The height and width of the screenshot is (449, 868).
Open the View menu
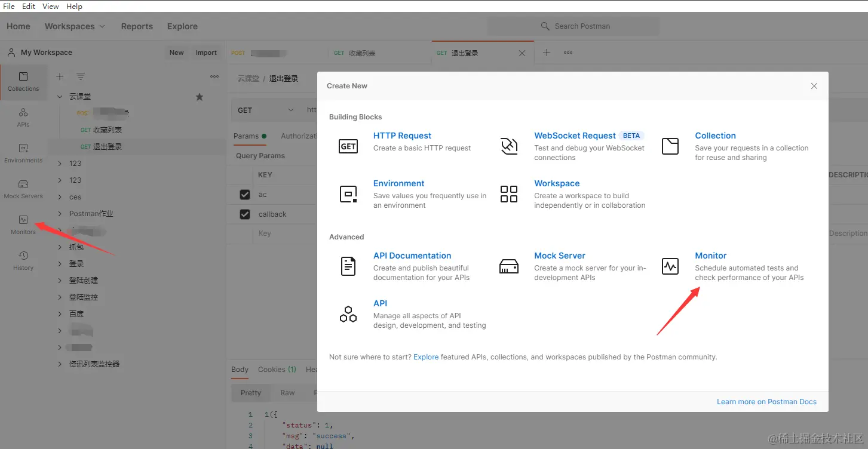coord(51,6)
